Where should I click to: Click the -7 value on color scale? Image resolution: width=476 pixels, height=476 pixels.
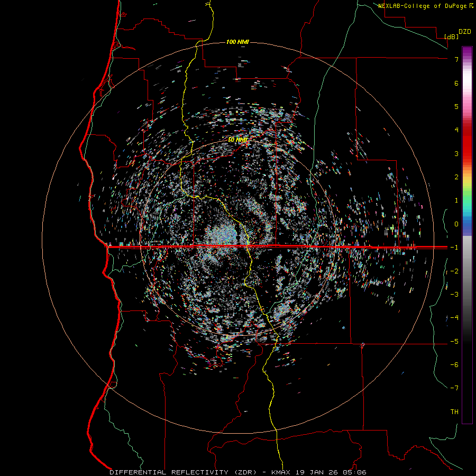[x=454, y=388]
